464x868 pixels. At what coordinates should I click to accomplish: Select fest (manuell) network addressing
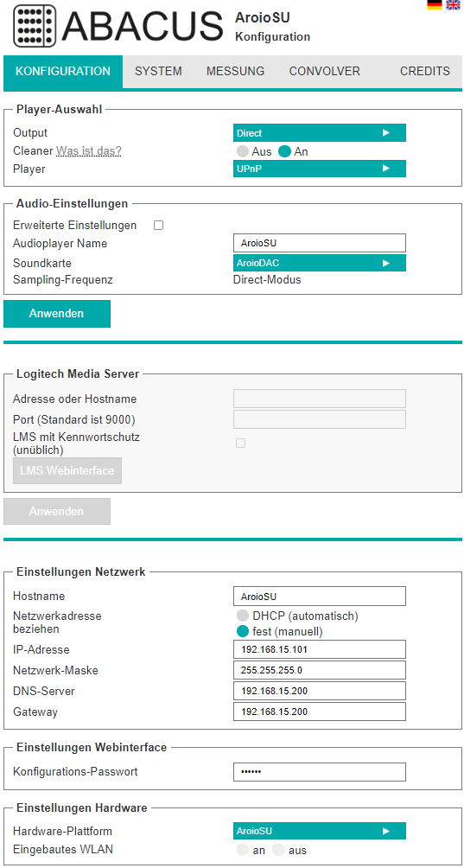click(x=242, y=631)
